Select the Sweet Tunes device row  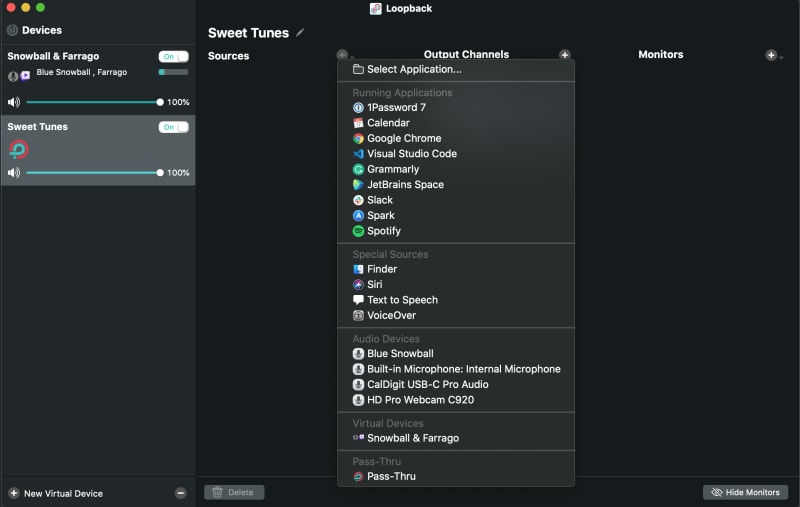(98, 150)
